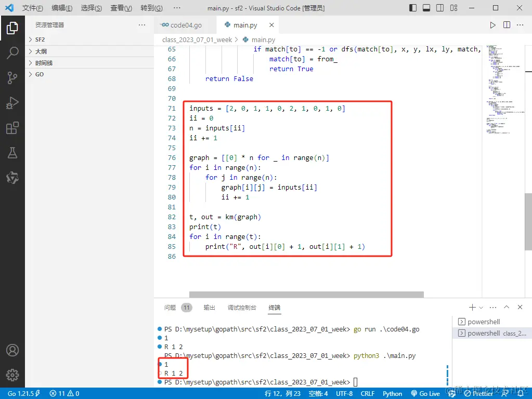This screenshot has height=399, width=532.
Task: Open the 查看(V) menu
Action: tap(121, 8)
